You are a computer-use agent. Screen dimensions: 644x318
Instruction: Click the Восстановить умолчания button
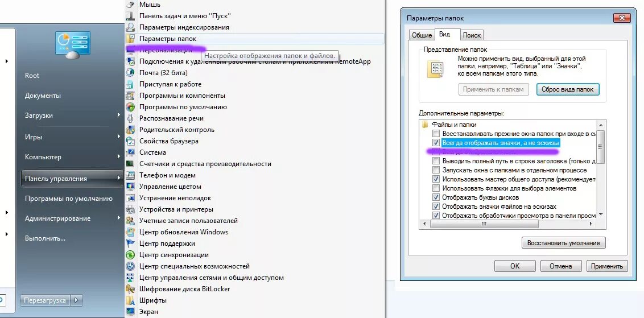coord(563,242)
